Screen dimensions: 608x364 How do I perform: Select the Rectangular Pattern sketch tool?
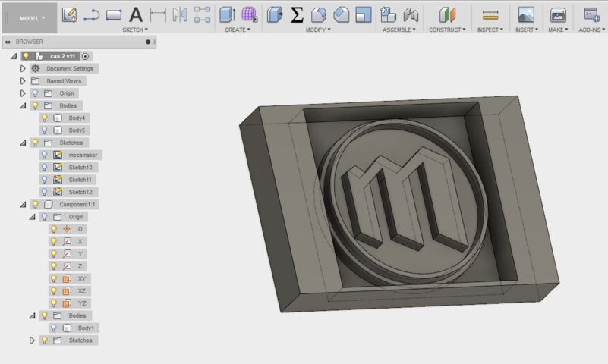click(202, 15)
